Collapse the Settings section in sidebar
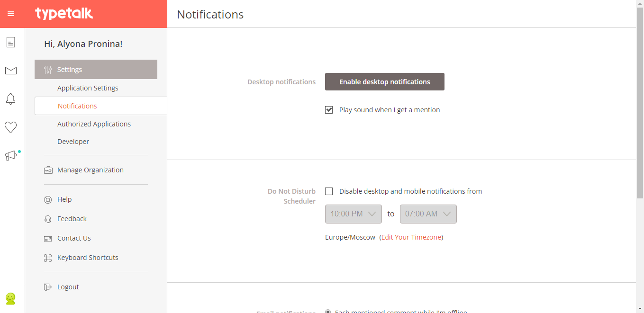The image size is (644, 313). coord(96,70)
